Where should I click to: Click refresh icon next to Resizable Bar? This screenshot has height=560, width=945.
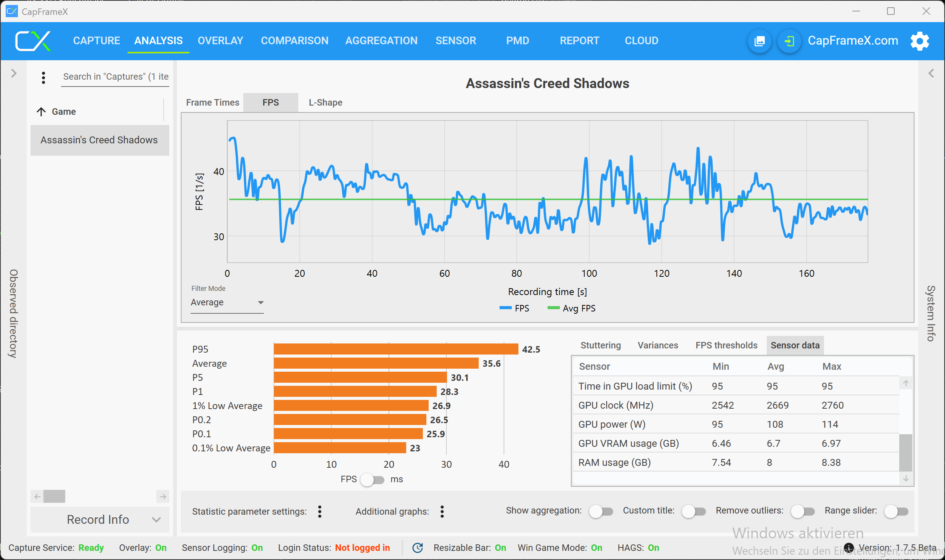pyautogui.click(x=418, y=548)
